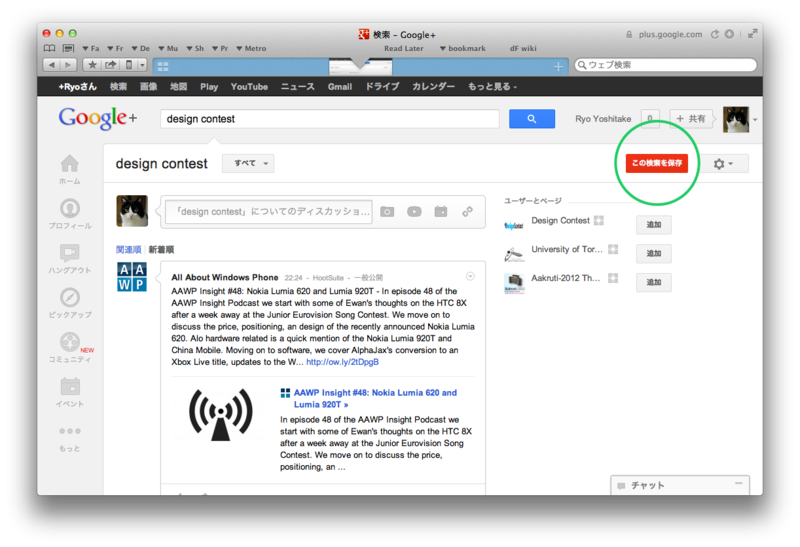Open the Events calendar icon in the sidebar
The height and width of the screenshot is (547, 800).
(x=70, y=386)
